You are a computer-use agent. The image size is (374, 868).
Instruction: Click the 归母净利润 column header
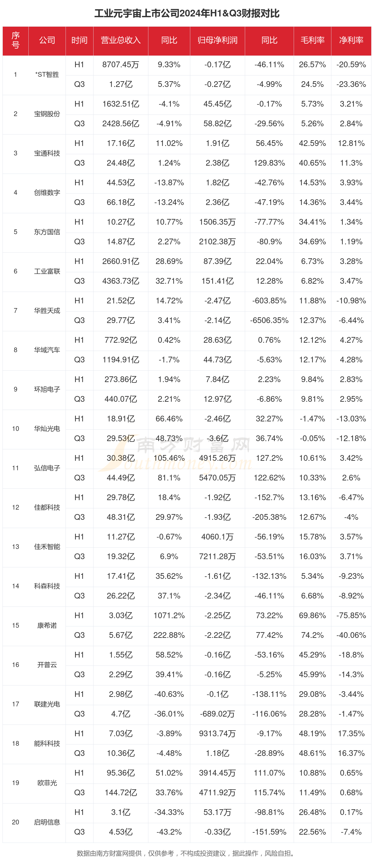pos(217,41)
